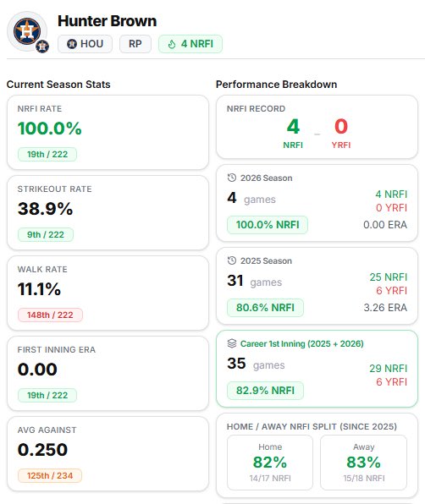Click the Away 83% split box

click(x=363, y=463)
